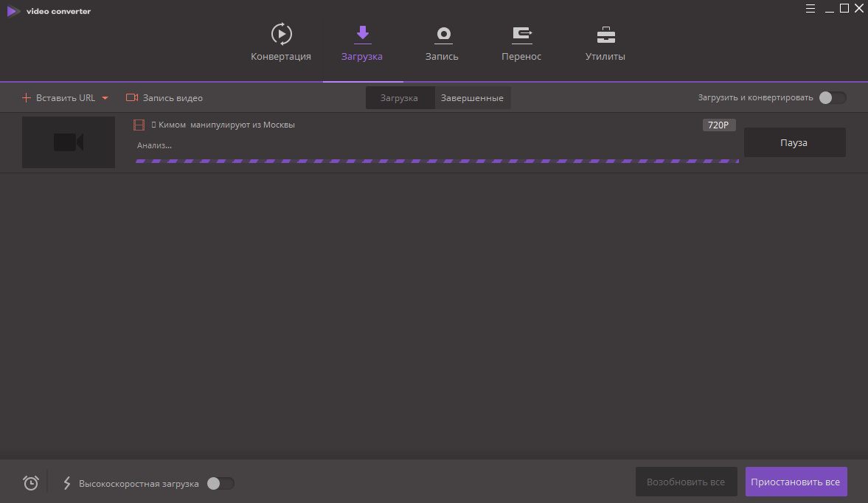Enable the Высокоскоростная загрузка switch

221,483
